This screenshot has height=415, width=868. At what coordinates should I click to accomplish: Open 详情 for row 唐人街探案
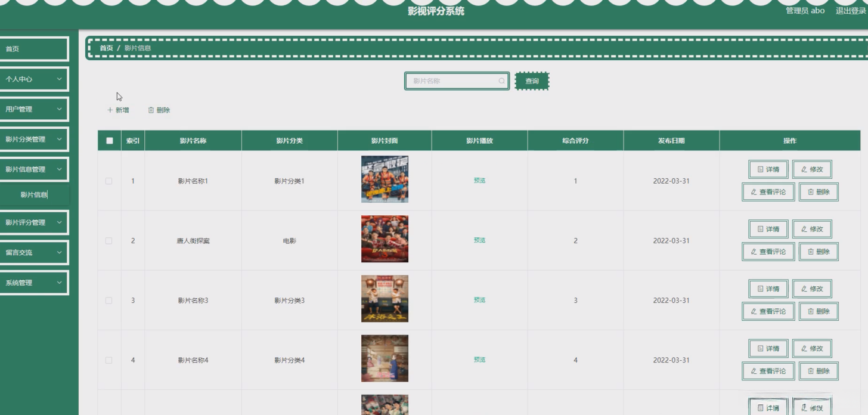click(x=768, y=229)
